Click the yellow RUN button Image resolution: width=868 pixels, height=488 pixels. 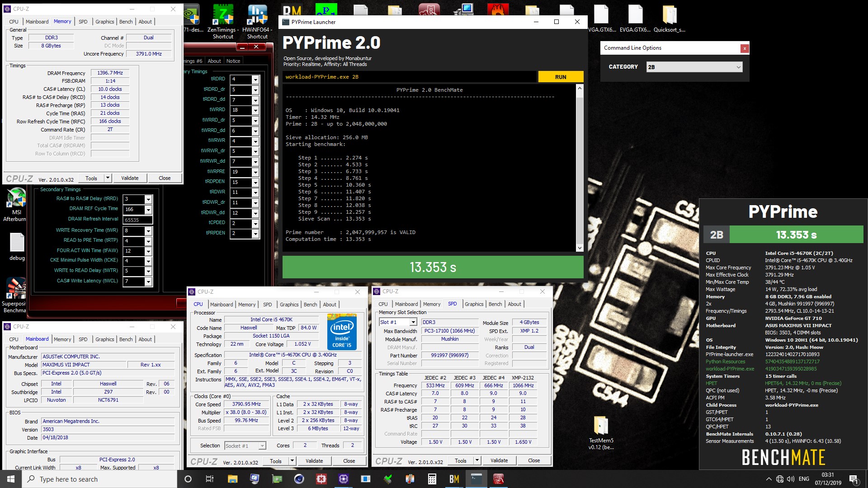click(x=561, y=77)
